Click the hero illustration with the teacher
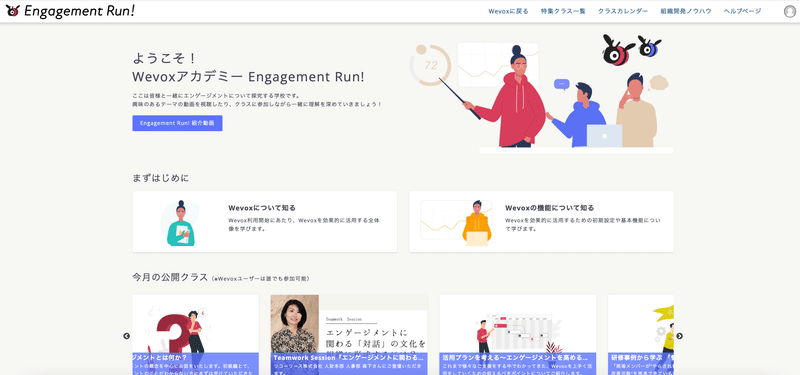The image size is (800, 375). click(x=541, y=93)
